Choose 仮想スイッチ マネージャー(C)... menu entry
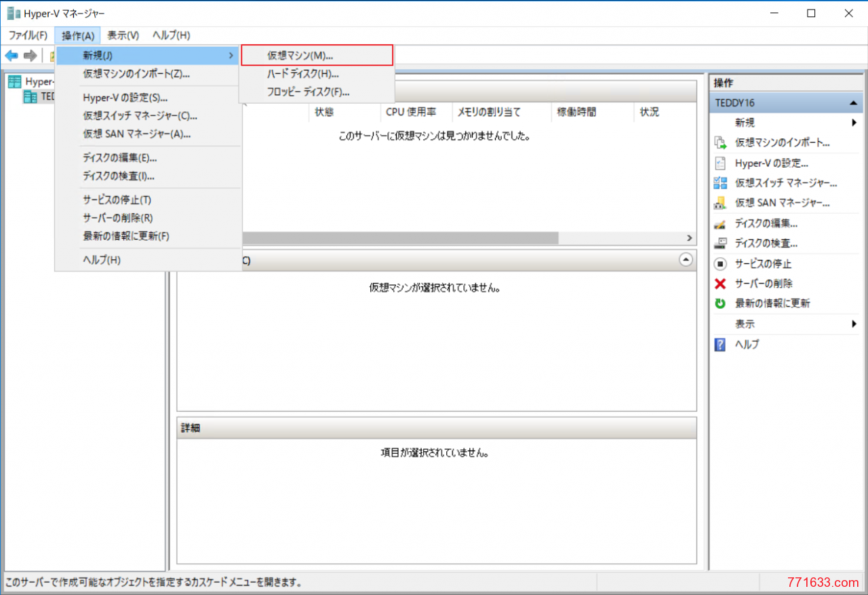 [x=148, y=116]
